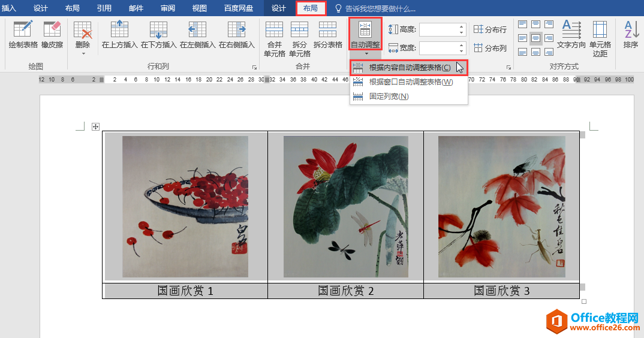The image size is (644, 338).
Task: Click the table resize handle at bottom right
Action: (584, 301)
